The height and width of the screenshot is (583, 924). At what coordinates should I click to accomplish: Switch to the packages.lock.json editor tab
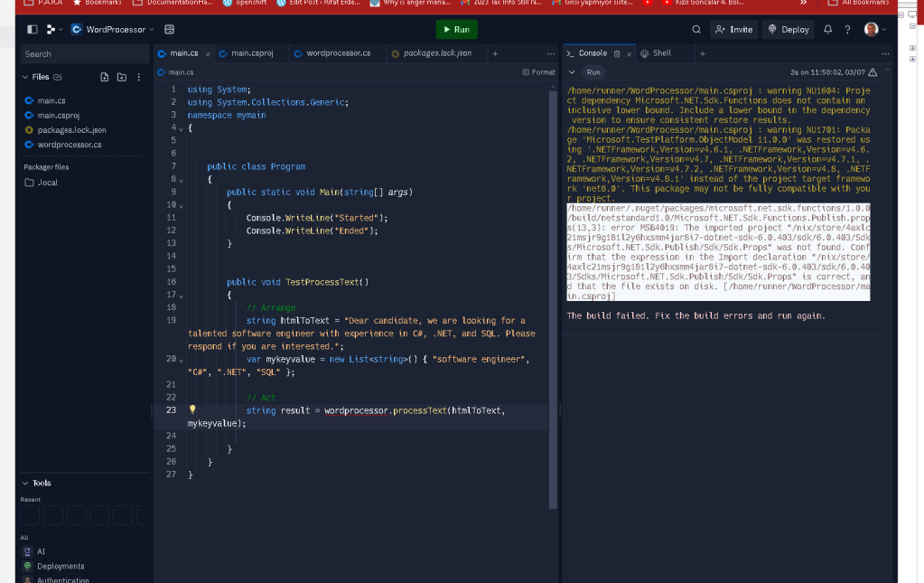point(437,53)
